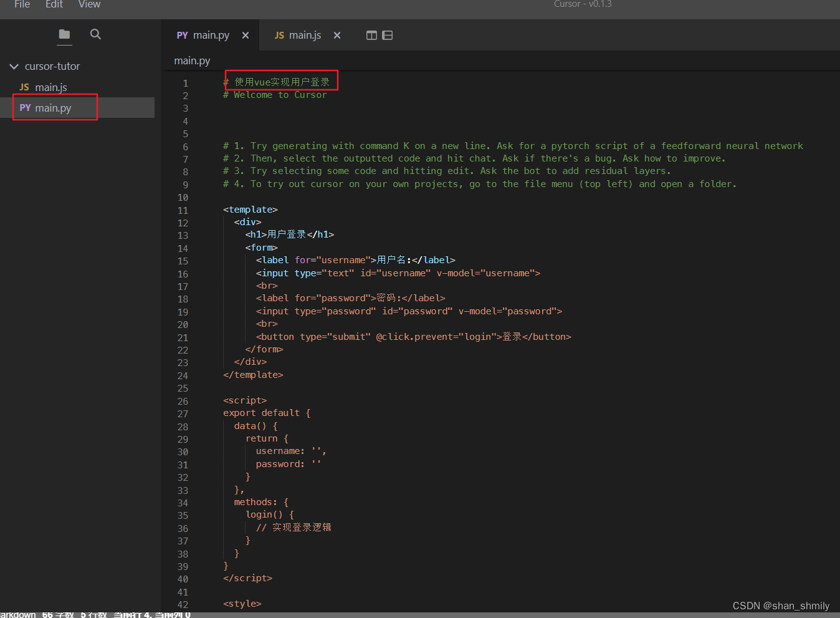
Task: Click the username label element line
Action: tap(355, 260)
